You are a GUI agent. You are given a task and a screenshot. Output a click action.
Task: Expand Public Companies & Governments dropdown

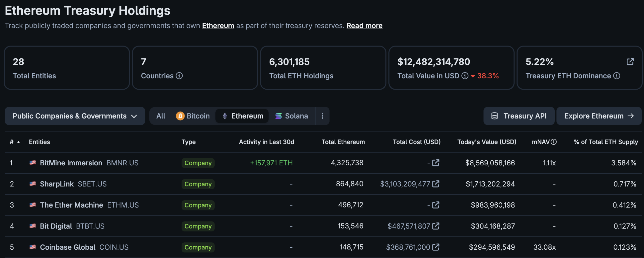(x=75, y=116)
